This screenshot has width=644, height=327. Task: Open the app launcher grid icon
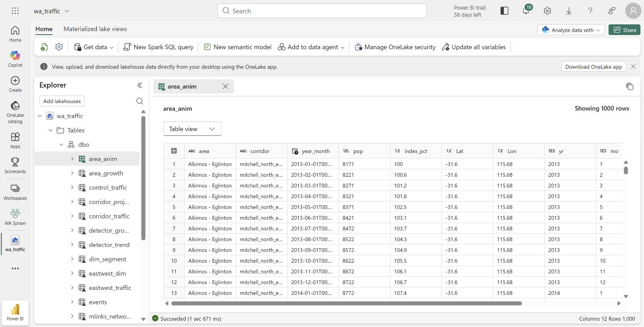pos(15,11)
